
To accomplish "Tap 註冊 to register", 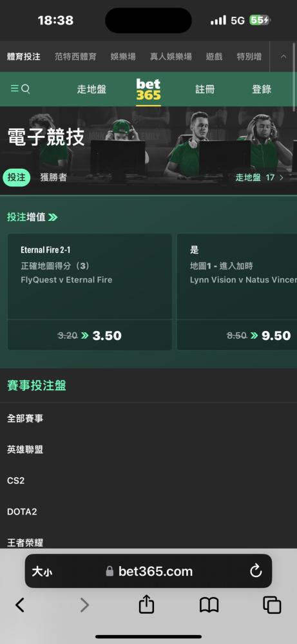I will [x=205, y=89].
